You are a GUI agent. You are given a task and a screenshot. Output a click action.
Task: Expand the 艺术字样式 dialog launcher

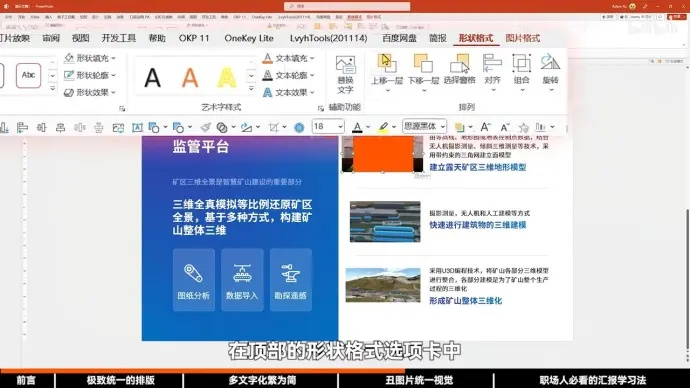click(x=321, y=108)
